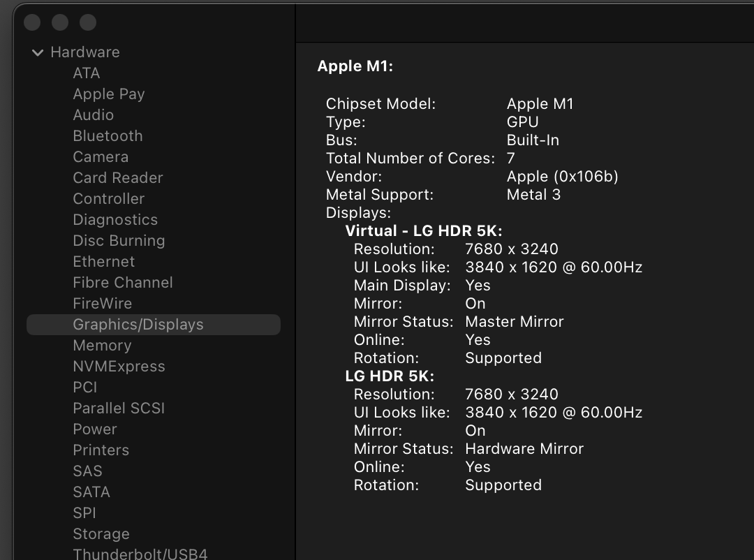The image size is (754, 560).
Task: Click the Virtual - LG HDR 5K heading
Action: (x=424, y=231)
